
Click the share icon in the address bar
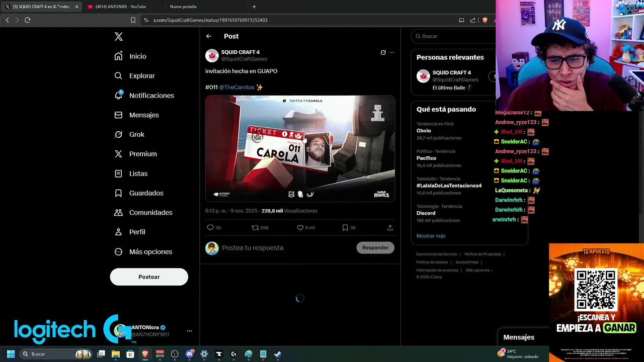[473, 20]
